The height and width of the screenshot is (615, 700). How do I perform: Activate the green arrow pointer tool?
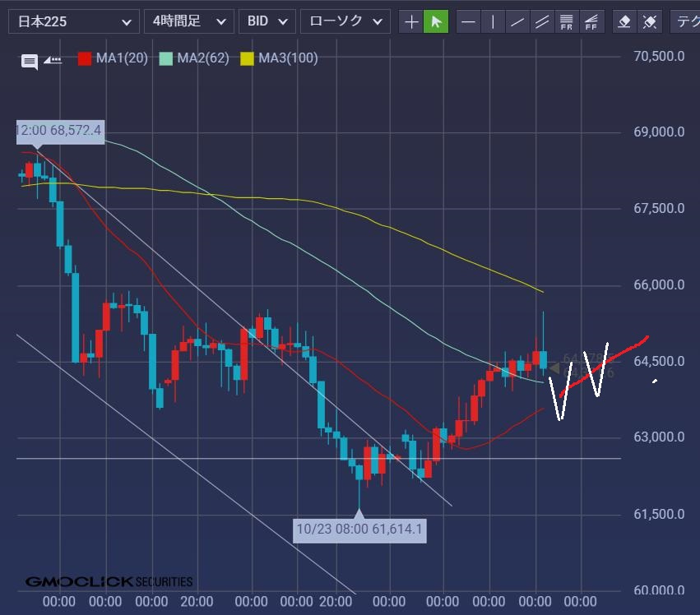[436, 21]
